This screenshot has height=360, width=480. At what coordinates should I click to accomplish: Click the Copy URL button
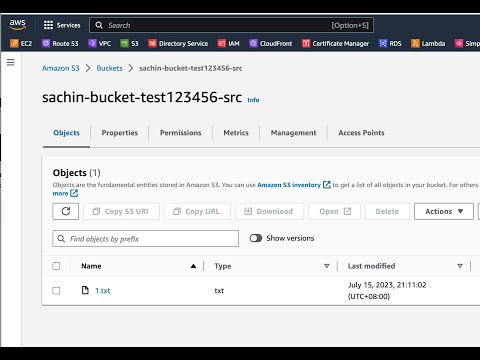click(x=197, y=211)
